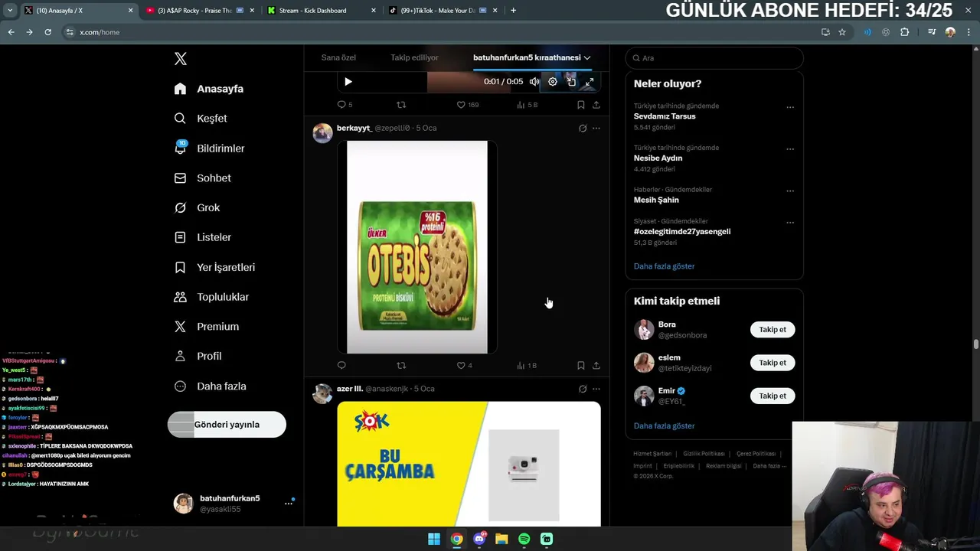This screenshot has width=980, height=551.
Task: Follow eslem with Takip et
Action: pos(773,363)
